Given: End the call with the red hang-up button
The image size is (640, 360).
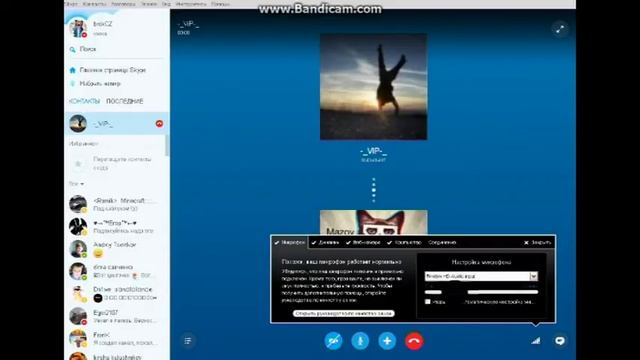Looking at the screenshot, I should coord(414,341).
